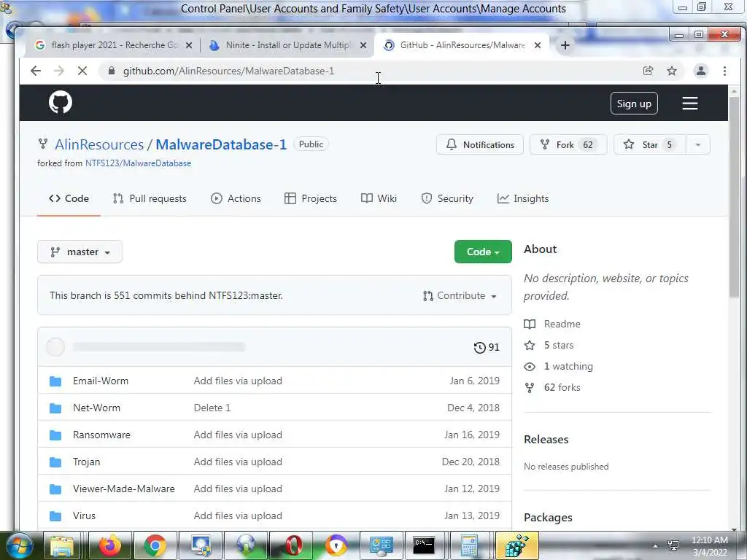Show hidden system tray icons arrow
747x560 pixels.
click(655, 546)
